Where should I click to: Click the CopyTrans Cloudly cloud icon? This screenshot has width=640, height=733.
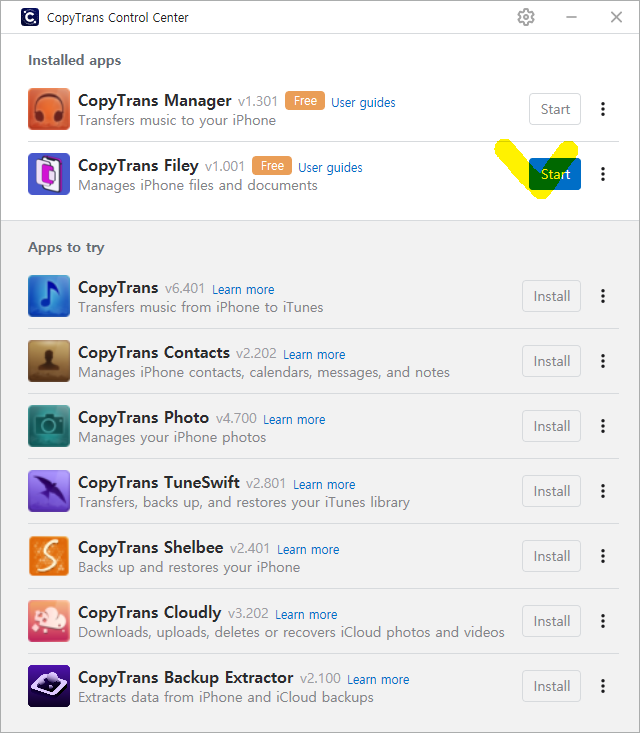point(49,621)
